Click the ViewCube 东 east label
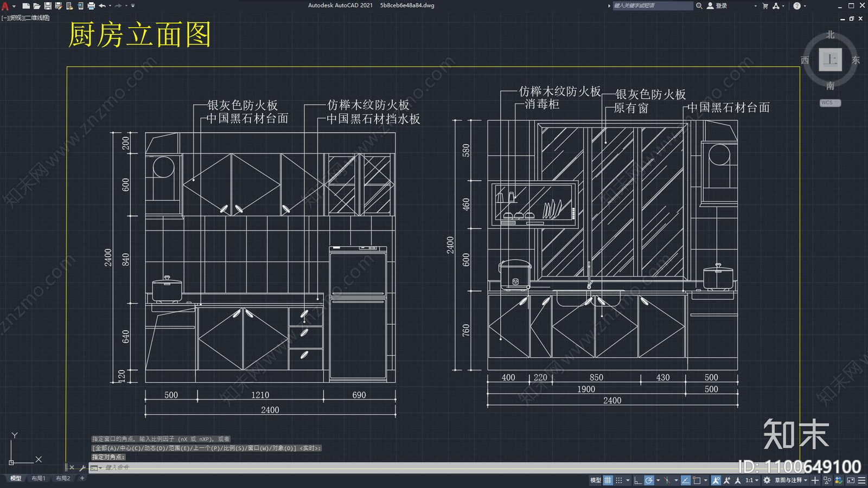This screenshot has height=488, width=868. pyautogui.click(x=856, y=60)
